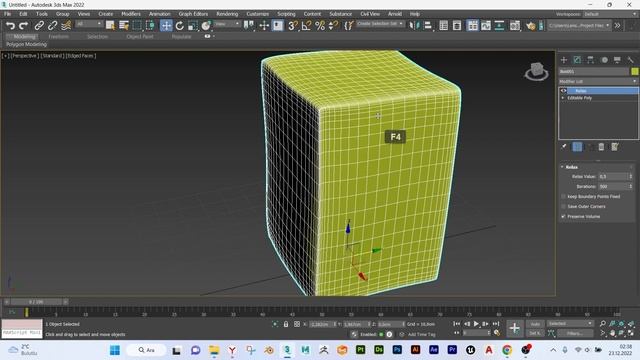
Task: Switch to the Object Paint ribbon tab
Action: click(x=140, y=36)
